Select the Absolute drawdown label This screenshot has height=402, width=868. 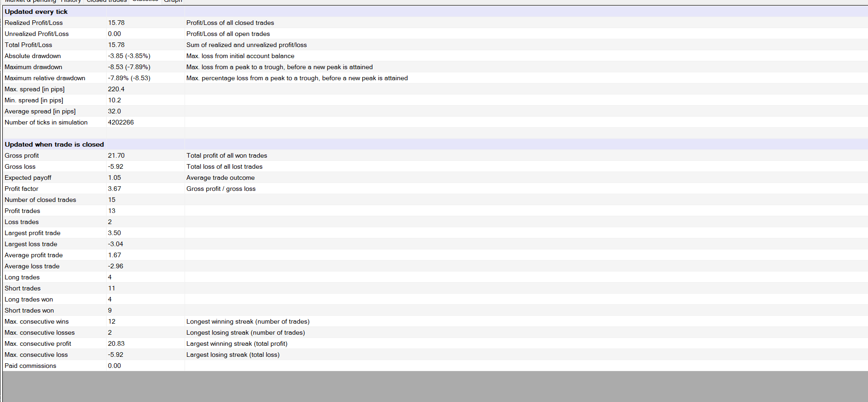point(33,56)
